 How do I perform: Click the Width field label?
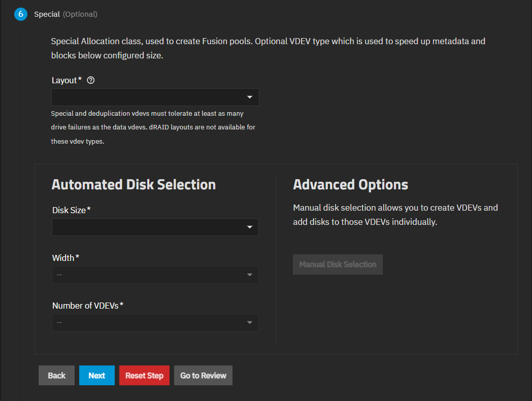click(65, 258)
